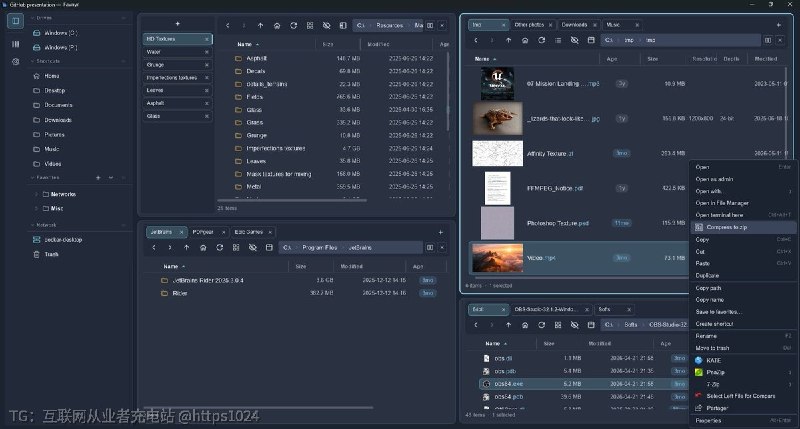Expand the PeaZip submenu
The width and height of the screenshot is (800, 429).
pos(743,372)
